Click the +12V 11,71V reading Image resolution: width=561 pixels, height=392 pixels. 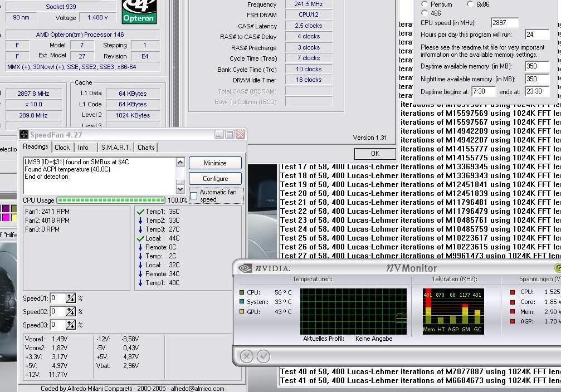coord(46,375)
